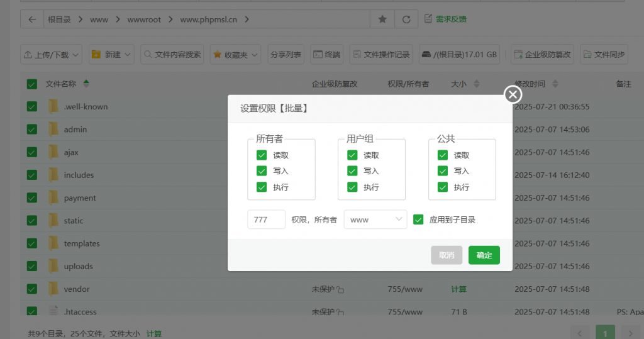644x339 pixels.
Task: Click 计算 size link in vendor row
Action: coord(458,289)
